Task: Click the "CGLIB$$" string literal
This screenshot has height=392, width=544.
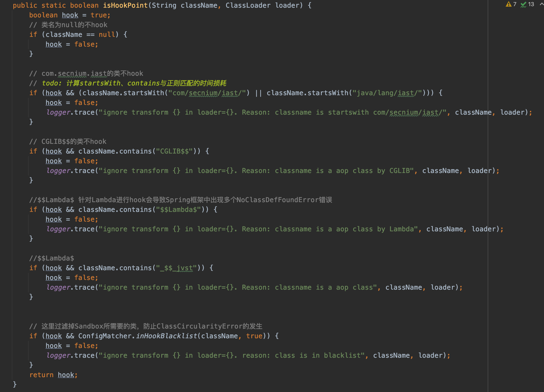Action: (174, 151)
